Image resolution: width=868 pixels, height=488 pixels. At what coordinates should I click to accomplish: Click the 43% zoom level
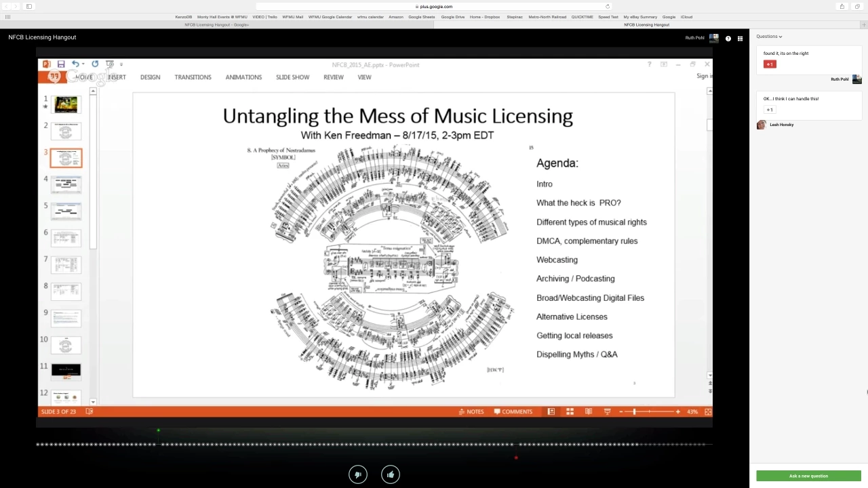click(692, 411)
